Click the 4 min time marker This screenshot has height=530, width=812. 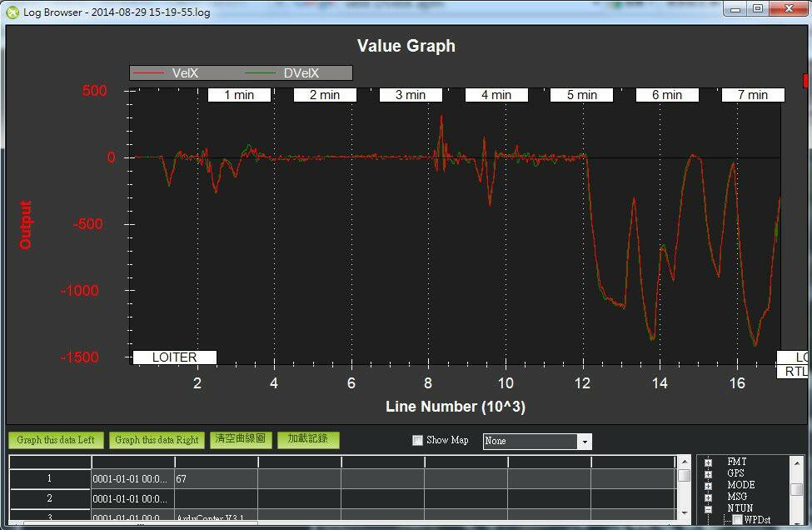(496, 95)
